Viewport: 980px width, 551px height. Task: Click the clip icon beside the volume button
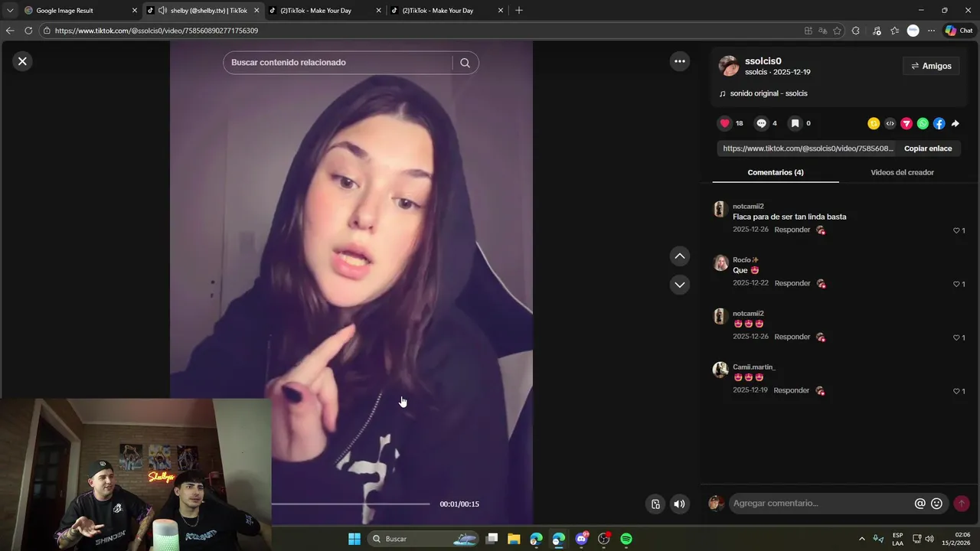[x=655, y=504]
